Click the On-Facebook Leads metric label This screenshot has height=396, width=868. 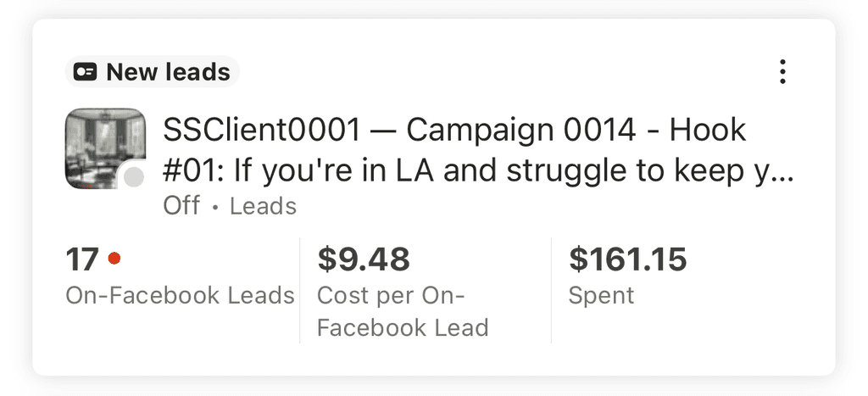pos(180,295)
